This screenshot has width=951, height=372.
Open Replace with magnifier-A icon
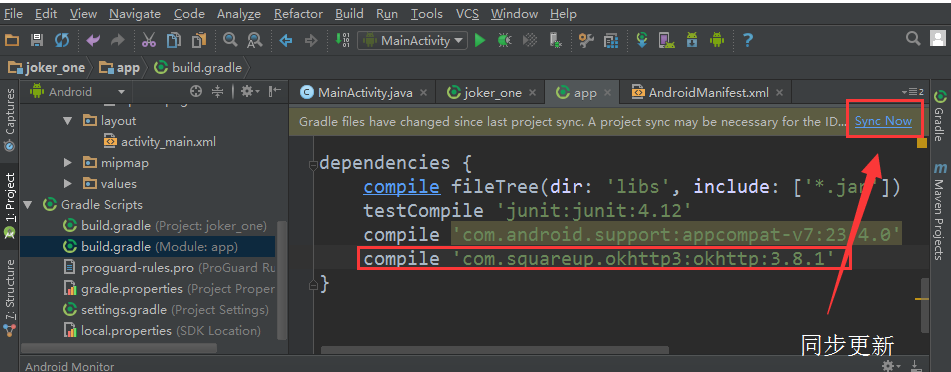(254, 40)
